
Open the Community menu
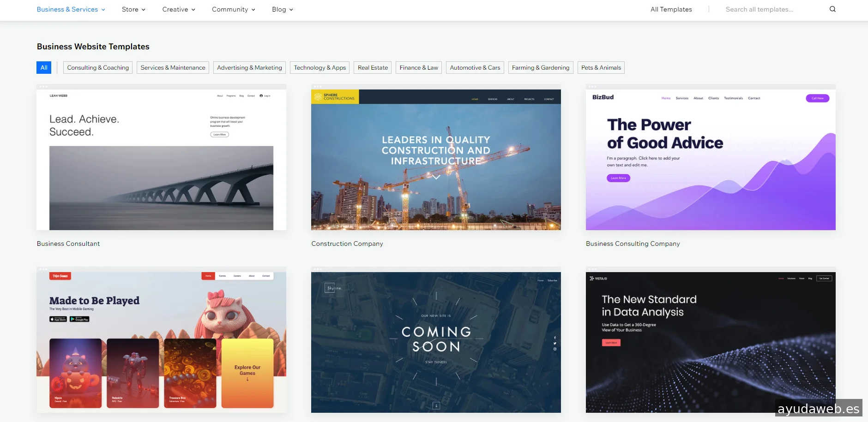coord(233,9)
